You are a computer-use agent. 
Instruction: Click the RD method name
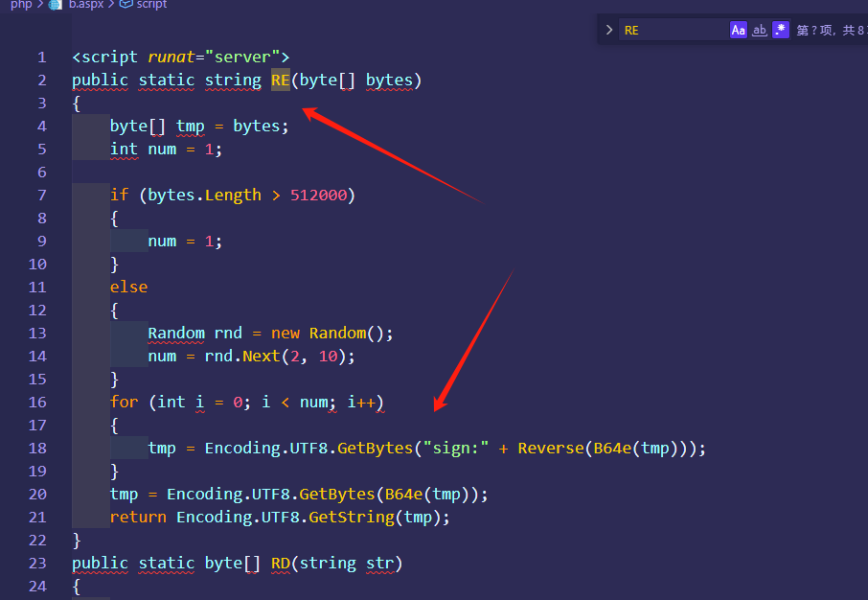[280, 564]
